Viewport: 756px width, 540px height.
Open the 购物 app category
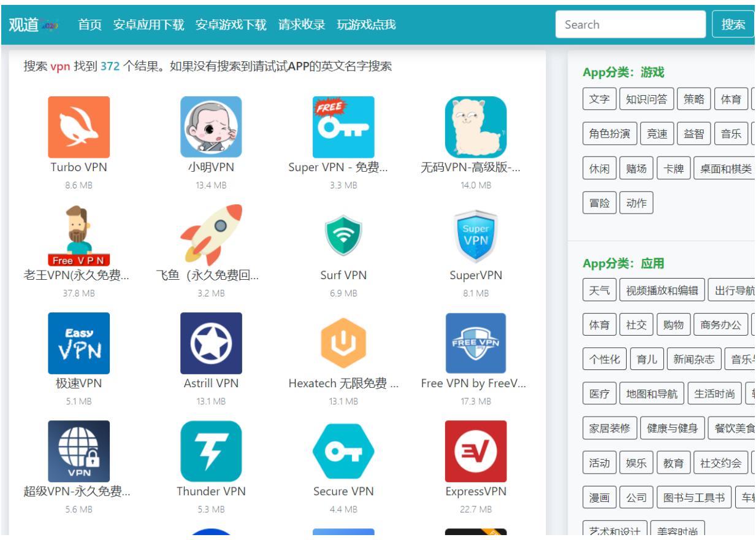coord(673,325)
